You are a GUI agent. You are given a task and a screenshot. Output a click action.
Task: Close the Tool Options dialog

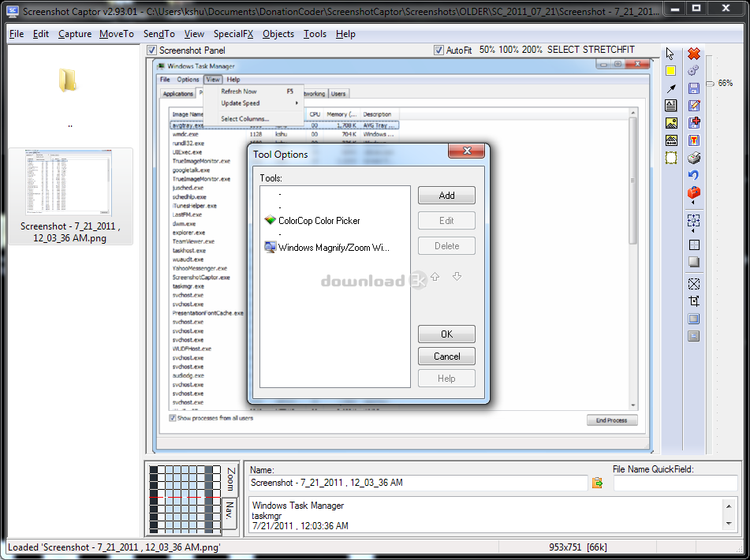[467, 151]
